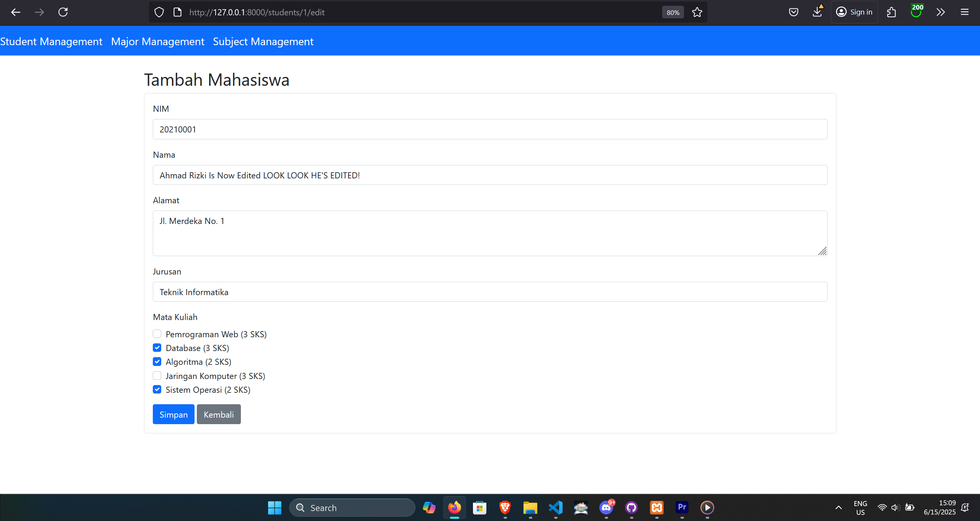Click the Simpan button
This screenshot has height=521, width=980.
pyautogui.click(x=173, y=414)
